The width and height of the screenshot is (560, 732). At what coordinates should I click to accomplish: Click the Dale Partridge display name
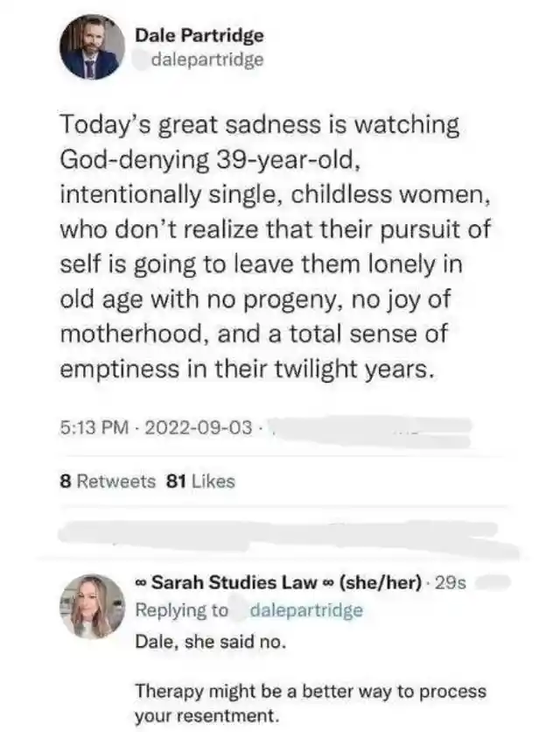(199, 36)
